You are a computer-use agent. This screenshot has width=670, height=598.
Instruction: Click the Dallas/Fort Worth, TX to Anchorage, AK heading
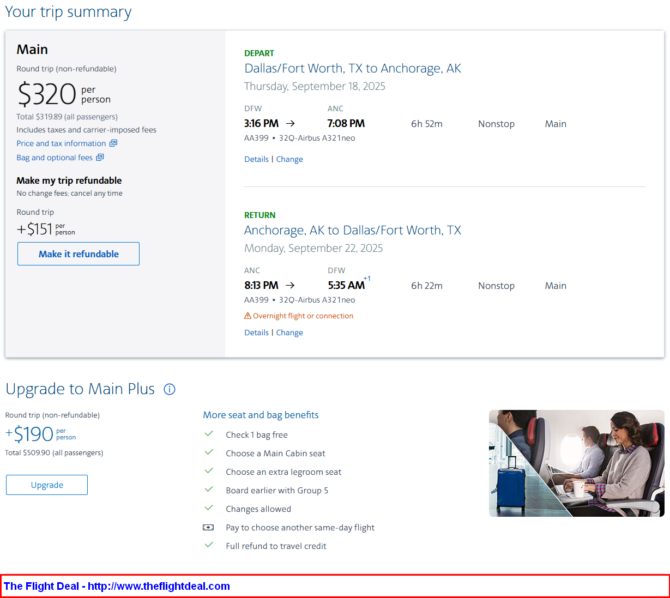[x=353, y=68]
